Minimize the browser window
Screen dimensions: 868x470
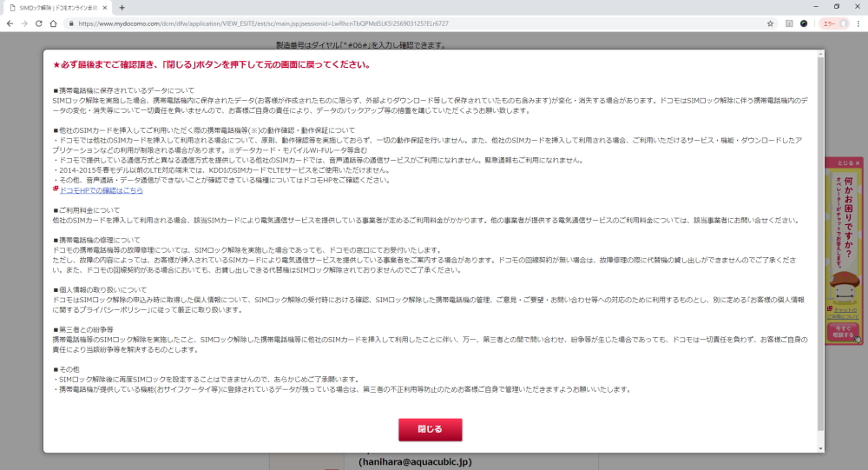tap(815, 7)
